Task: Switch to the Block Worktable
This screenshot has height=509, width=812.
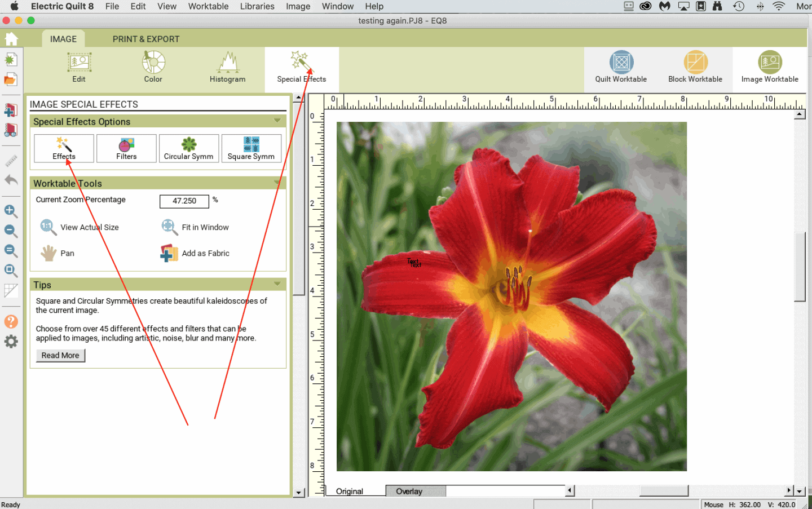Action: click(695, 68)
